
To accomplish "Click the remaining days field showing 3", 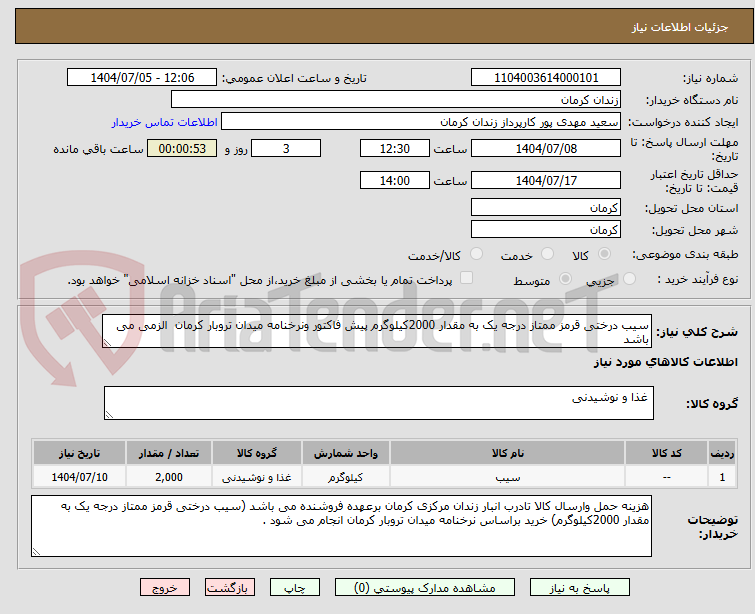I will [286, 148].
